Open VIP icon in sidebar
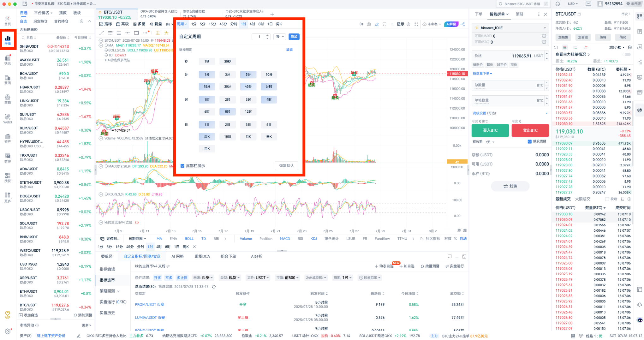Image resolution: width=644 pixels, height=340 pixels. click(x=8, y=314)
